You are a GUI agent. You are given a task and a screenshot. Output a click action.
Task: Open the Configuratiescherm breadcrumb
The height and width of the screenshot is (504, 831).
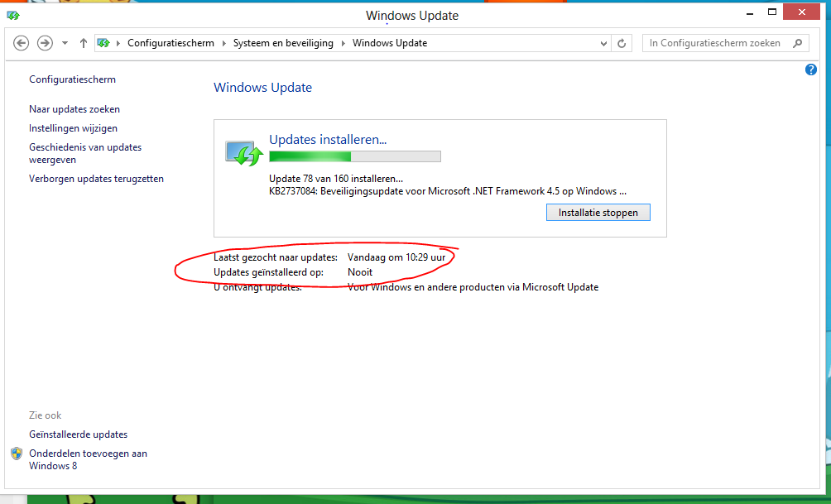(171, 43)
